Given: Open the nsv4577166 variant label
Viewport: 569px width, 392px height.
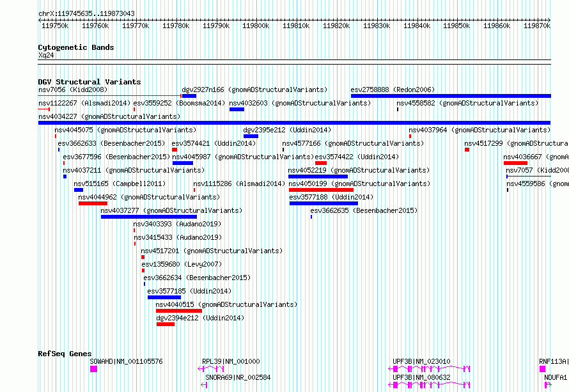Looking at the screenshot, I should tap(353, 143).
